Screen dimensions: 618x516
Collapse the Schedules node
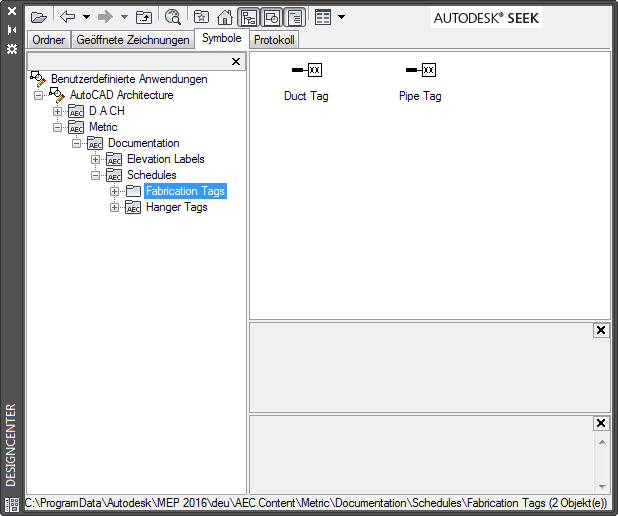pos(95,175)
